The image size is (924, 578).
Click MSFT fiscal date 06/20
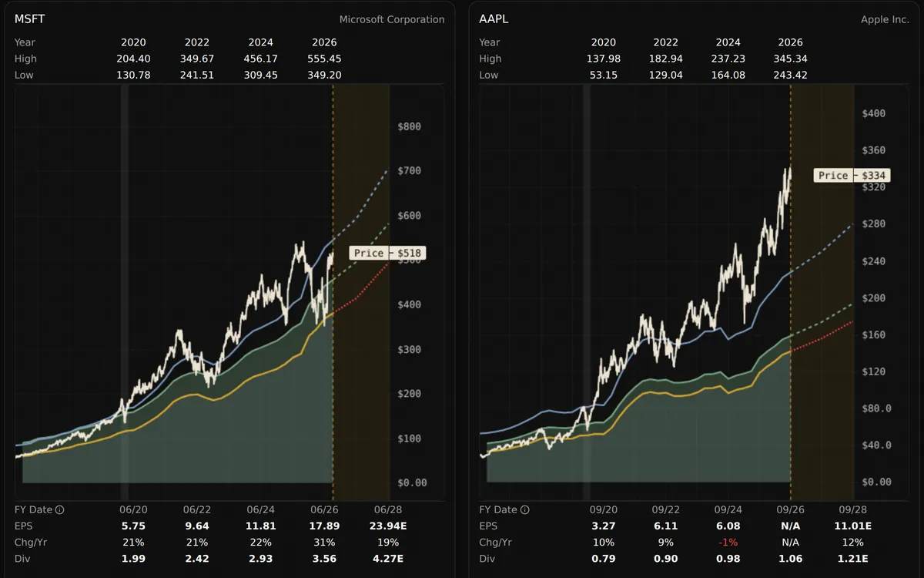coord(133,510)
